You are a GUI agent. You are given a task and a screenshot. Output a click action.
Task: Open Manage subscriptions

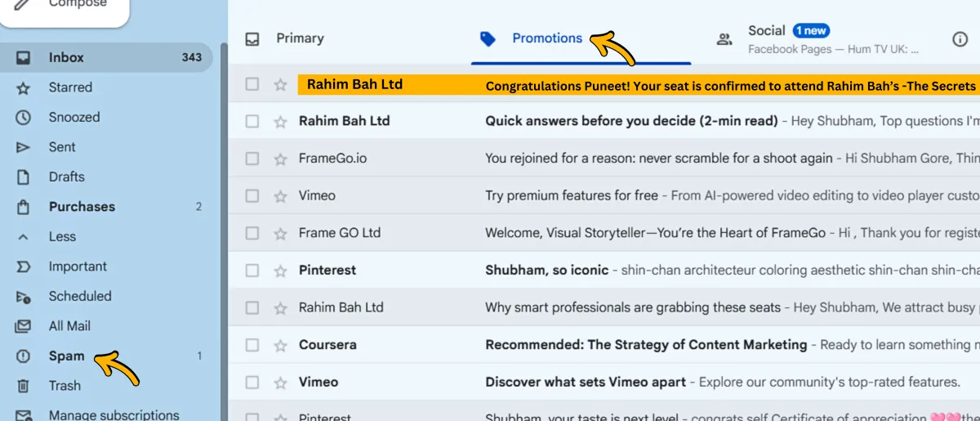coord(114,415)
